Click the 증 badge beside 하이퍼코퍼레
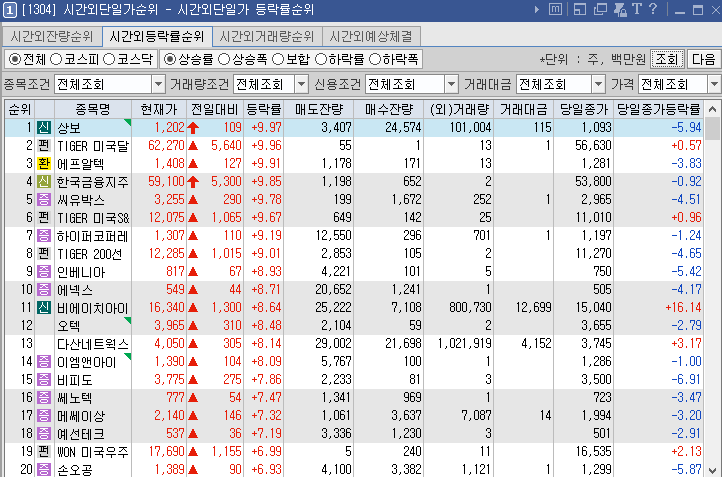Screen dimensions: 722x477 tap(44, 235)
